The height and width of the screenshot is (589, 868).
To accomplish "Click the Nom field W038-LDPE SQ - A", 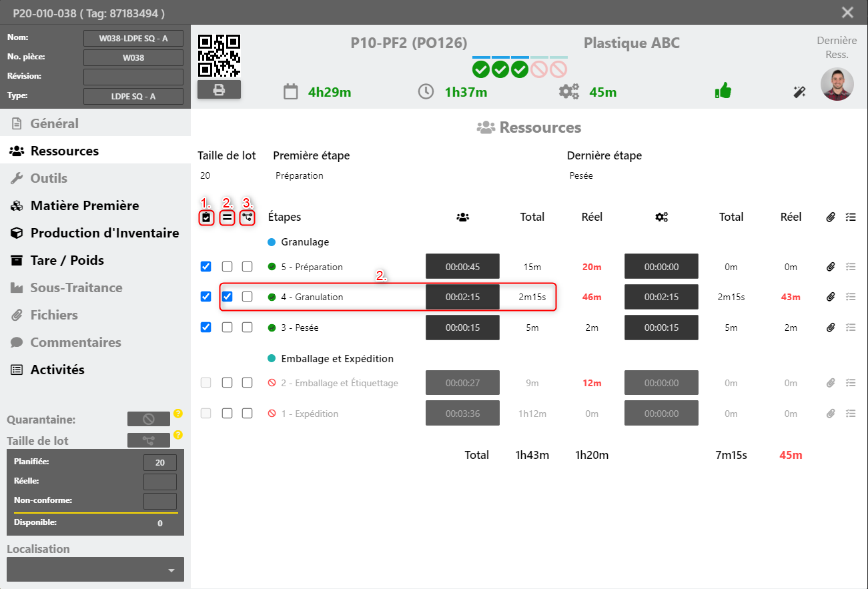I will 133,38.
